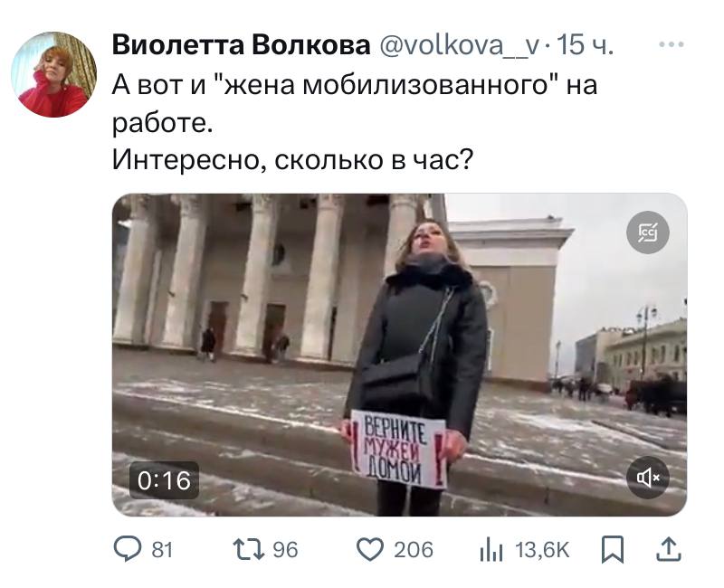724x588 pixels.
Task: Play the embedded protest video
Action: (x=399, y=355)
